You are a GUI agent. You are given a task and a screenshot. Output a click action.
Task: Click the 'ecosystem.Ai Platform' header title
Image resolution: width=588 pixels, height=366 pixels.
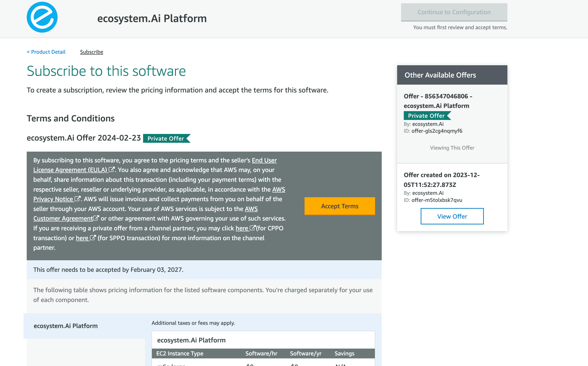(x=152, y=18)
